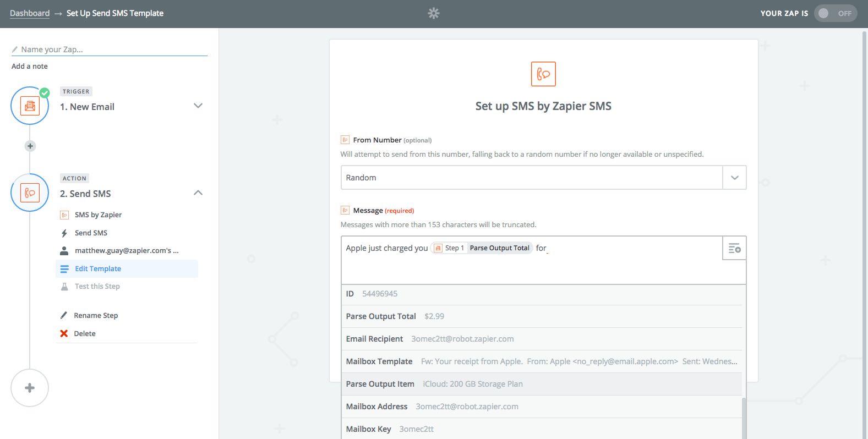Click the Send SMS action step icon
The width and height of the screenshot is (868, 439).
30,193
